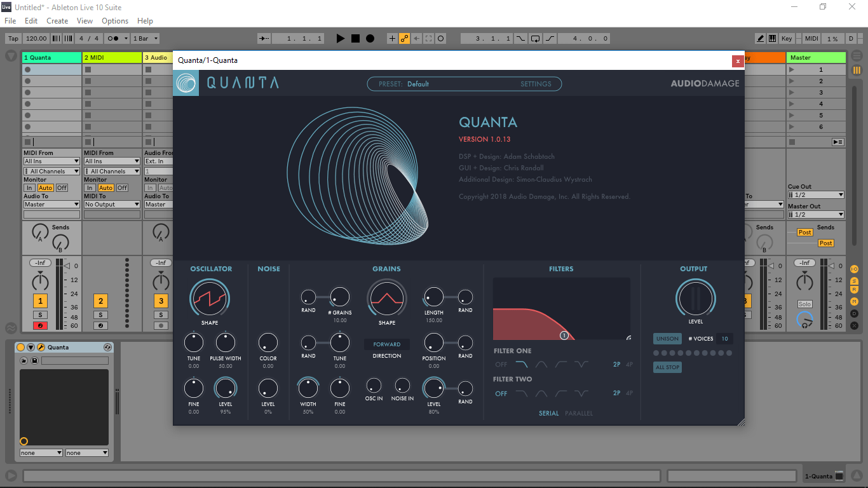Click the 120.00 tempo field
The width and height of the screenshot is (868, 488).
pos(37,39)
